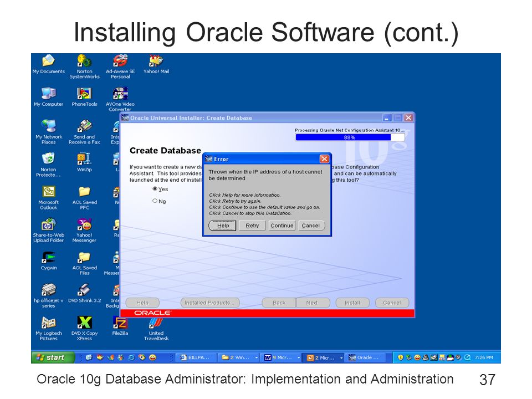The image size is (532, 399).
Task: Launch the Cygwin desktop icon
Action: (49, 261)
